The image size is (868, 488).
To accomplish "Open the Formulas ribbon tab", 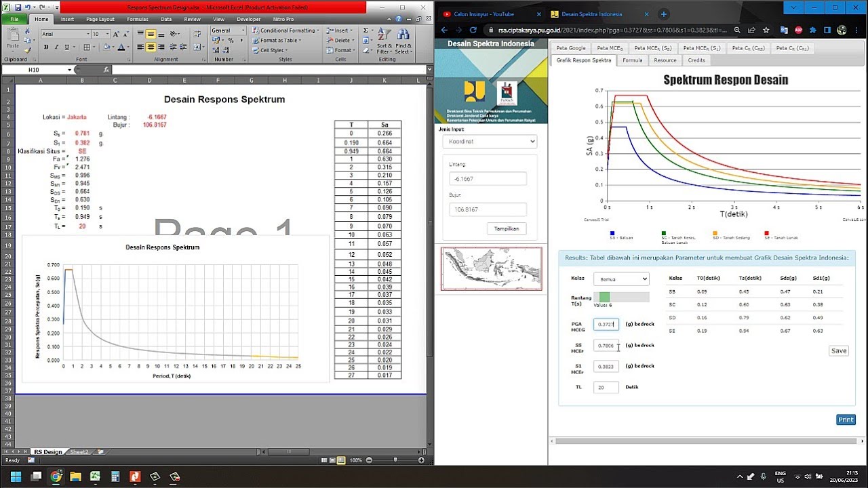I will [138, 19].
